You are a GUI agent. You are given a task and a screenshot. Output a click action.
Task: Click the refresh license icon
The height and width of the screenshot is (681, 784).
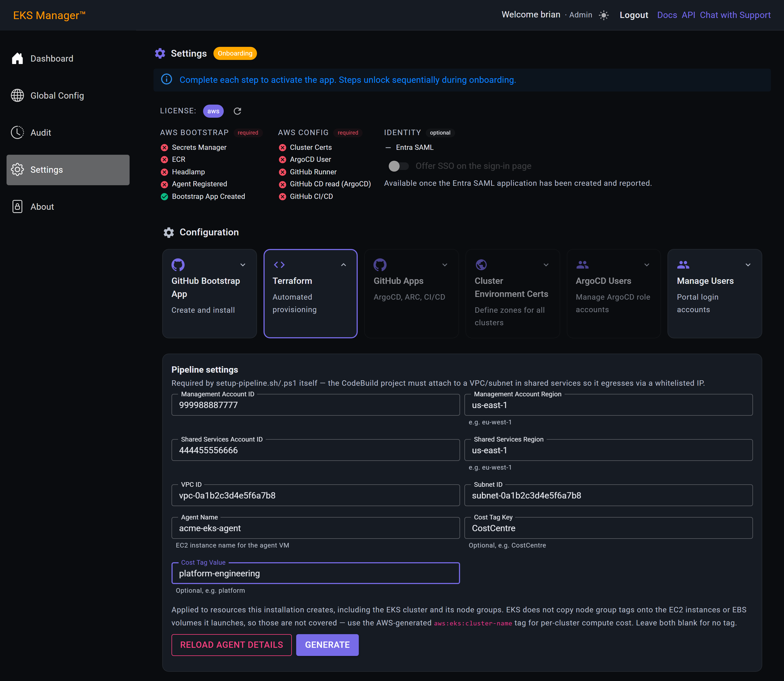tap(237, 111)
